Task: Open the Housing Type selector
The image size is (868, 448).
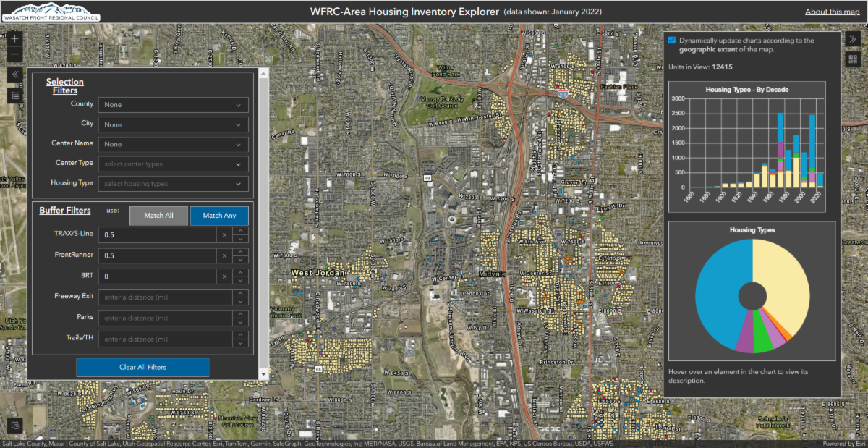Action: point(173,184)
